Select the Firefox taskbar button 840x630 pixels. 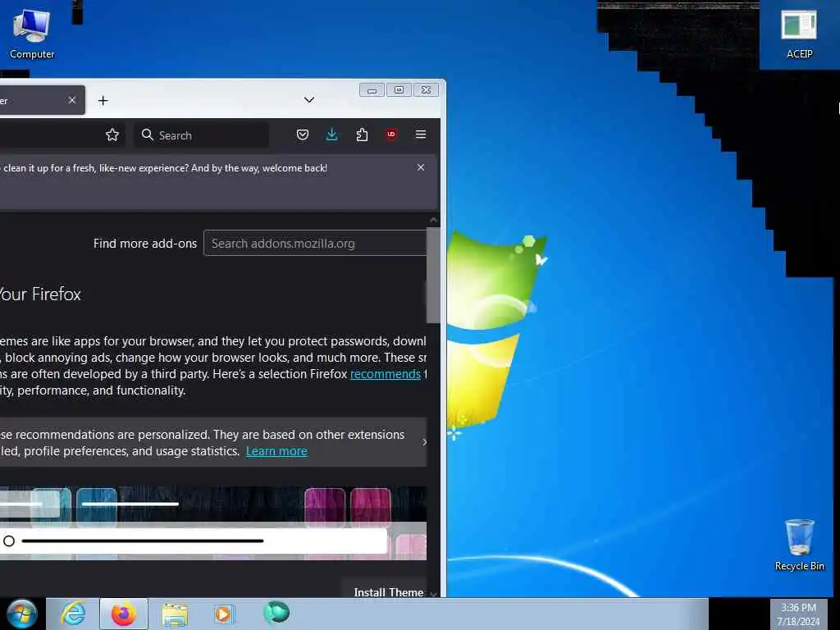[x=124, y=614]
